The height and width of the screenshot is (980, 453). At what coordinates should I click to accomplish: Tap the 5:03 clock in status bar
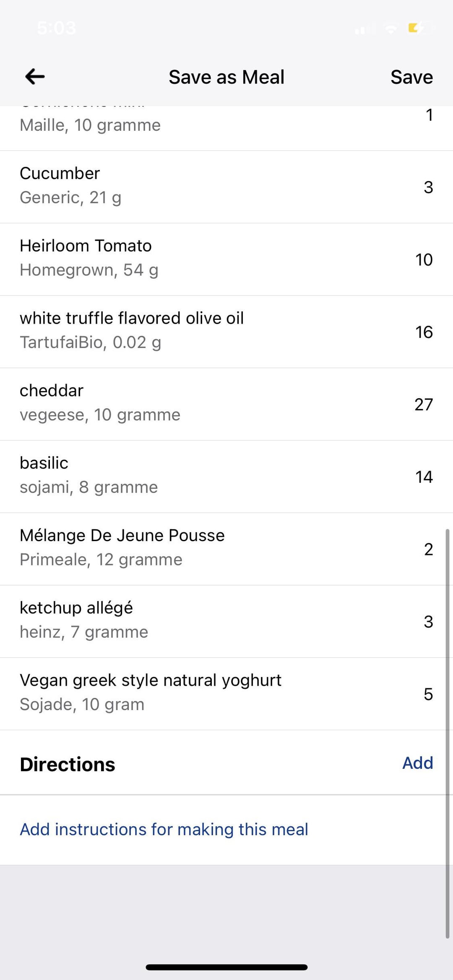[57, 28]
